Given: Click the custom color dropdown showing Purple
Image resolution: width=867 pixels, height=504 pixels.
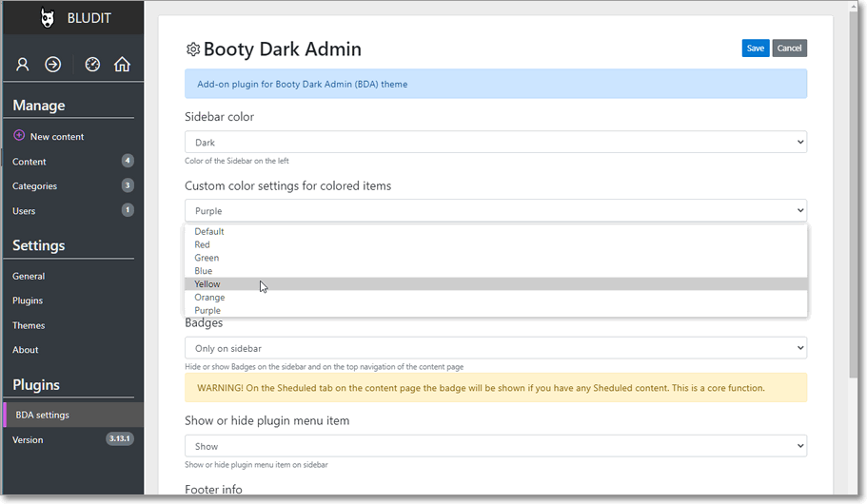Looking at the screenshot, I should click(x=496, y=210).
